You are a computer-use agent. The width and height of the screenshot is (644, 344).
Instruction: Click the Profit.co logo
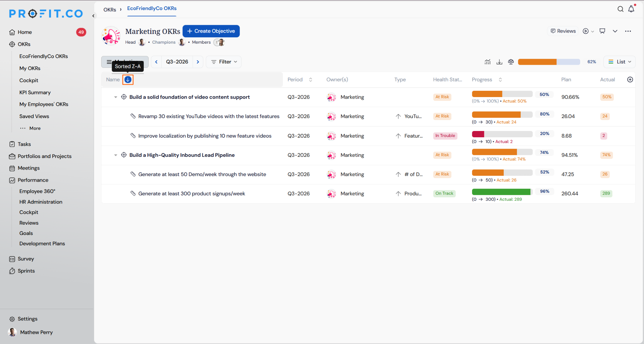pos(46,14)
